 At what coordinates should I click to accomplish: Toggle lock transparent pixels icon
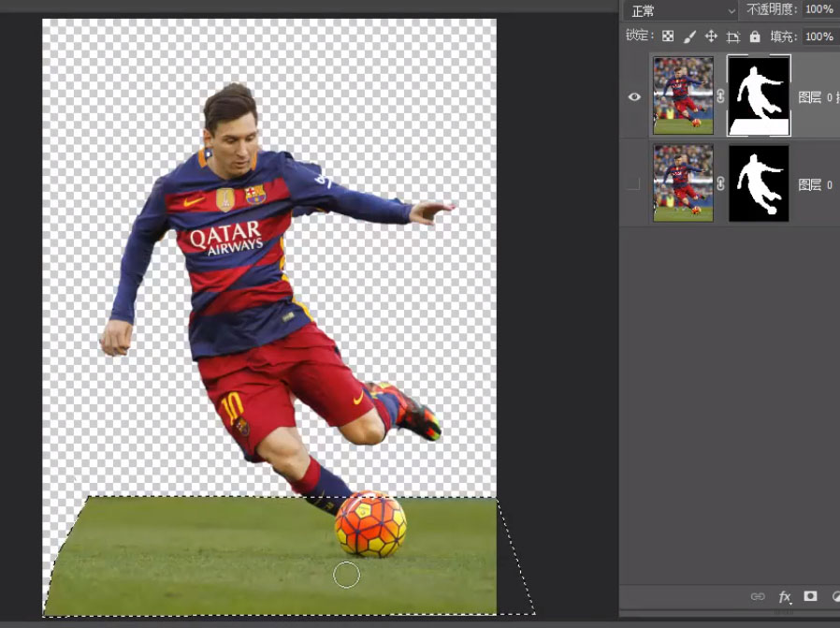point(668,36)
